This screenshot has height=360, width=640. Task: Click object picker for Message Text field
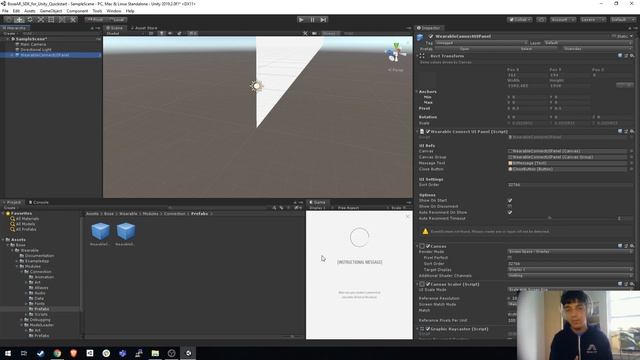pos(631,163)
